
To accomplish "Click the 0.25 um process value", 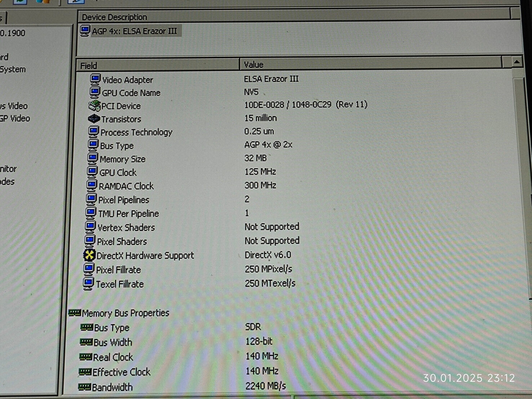I will coord(259,131).
